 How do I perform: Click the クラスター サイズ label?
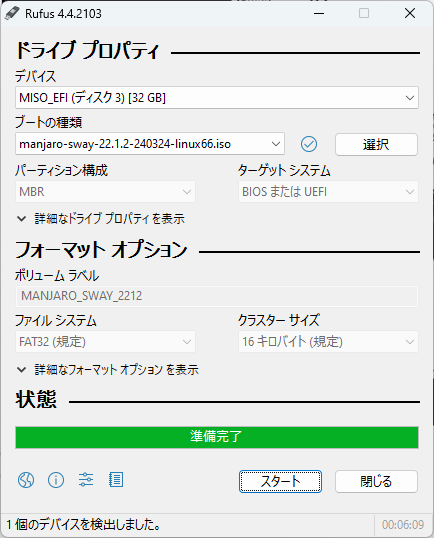pos(279,320)
